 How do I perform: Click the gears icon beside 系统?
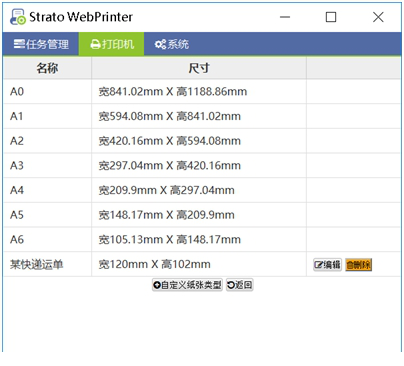pos(160,44)
